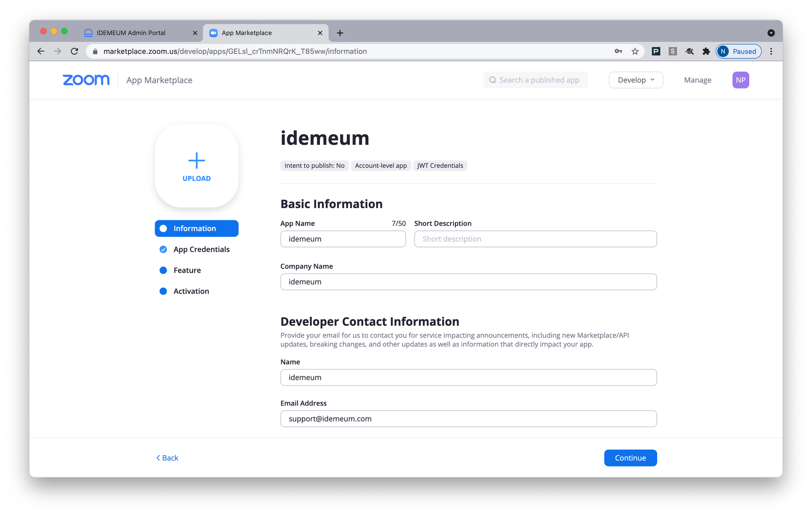The image size is (812, 516).
Task: Open the Paused profile button
Action: [x=739, y=51]
